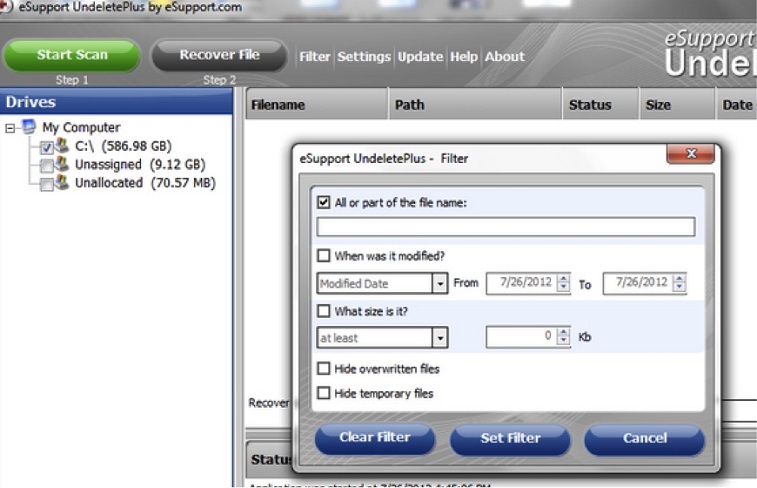Click the Recover File button
This screenshot has width=757, height=488.
(x=220, y=55)
